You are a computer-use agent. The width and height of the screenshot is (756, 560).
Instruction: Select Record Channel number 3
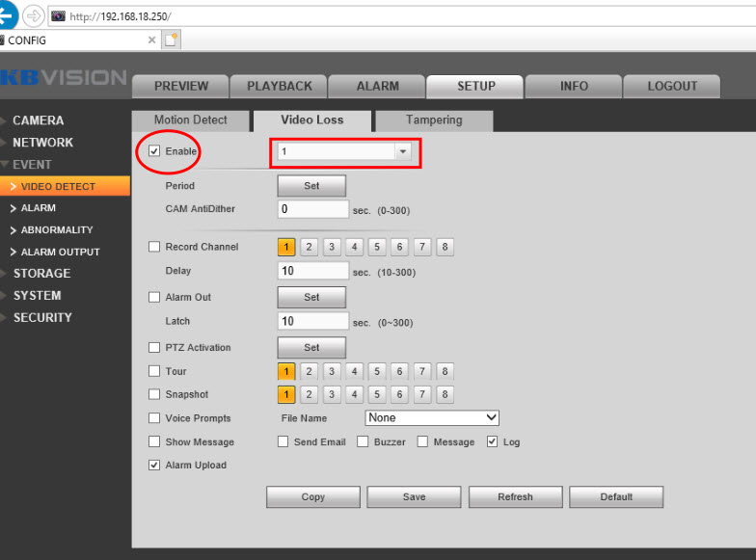point(332,248)
